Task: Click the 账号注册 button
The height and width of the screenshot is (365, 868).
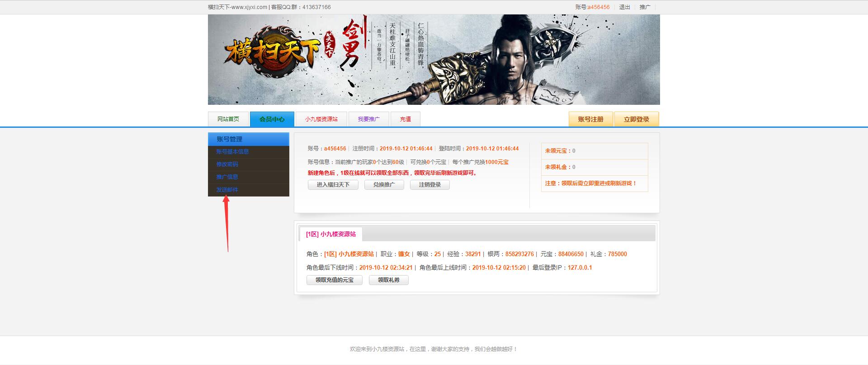Action: pyautogui.click(x=590, y=119)
